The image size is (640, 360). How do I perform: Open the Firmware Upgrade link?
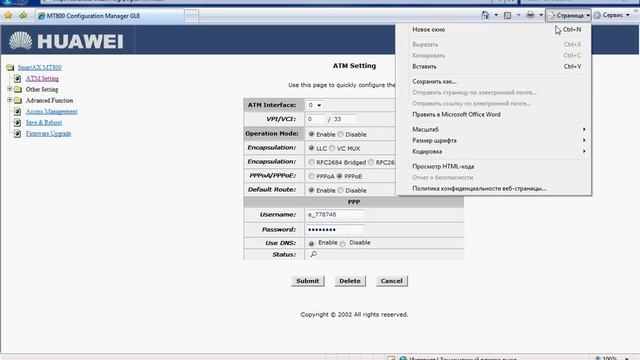click(x=48, y=133)
